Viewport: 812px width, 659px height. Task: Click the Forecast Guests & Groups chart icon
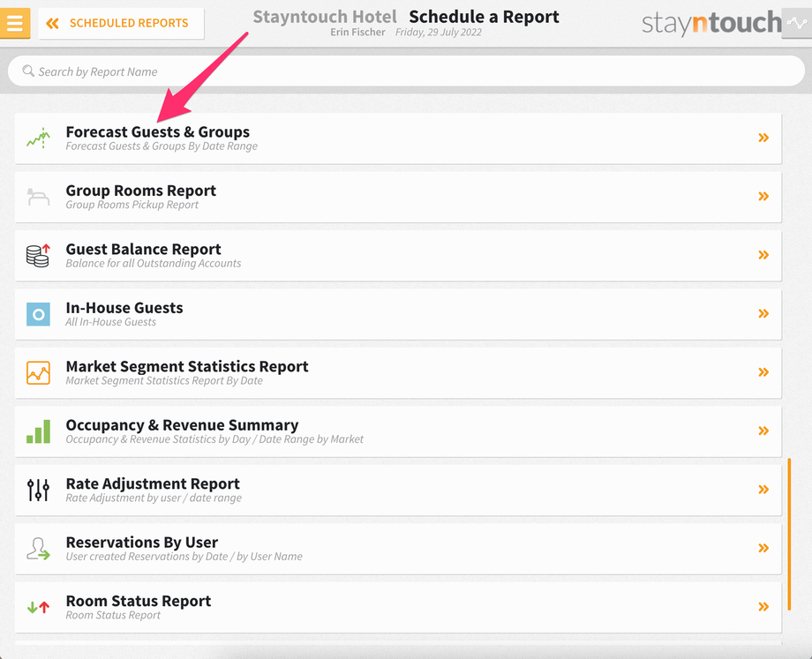pyautogui.click(x=38, y=139)
